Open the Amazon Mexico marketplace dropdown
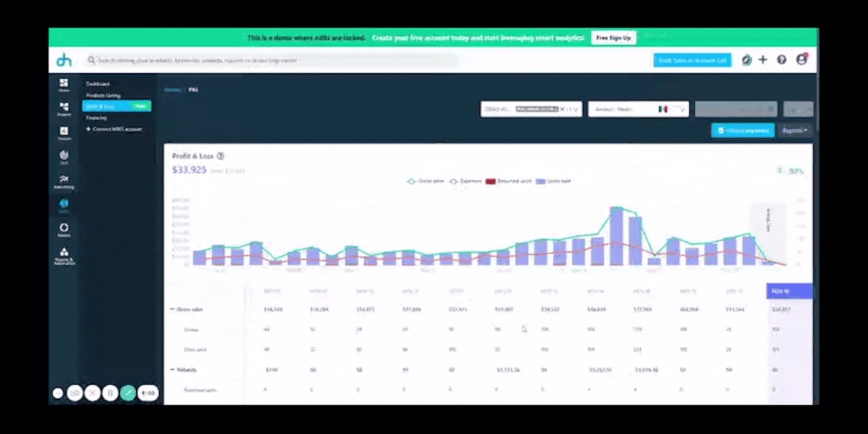This screenshot has width=868, height=434. point(638,109)
